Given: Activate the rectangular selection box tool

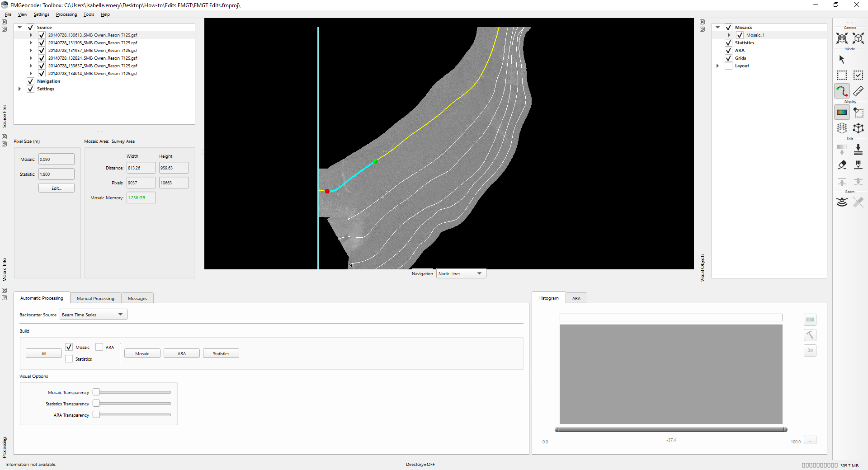Looking at the screenshot, I should pyautogui.click(x=841, y=75).
